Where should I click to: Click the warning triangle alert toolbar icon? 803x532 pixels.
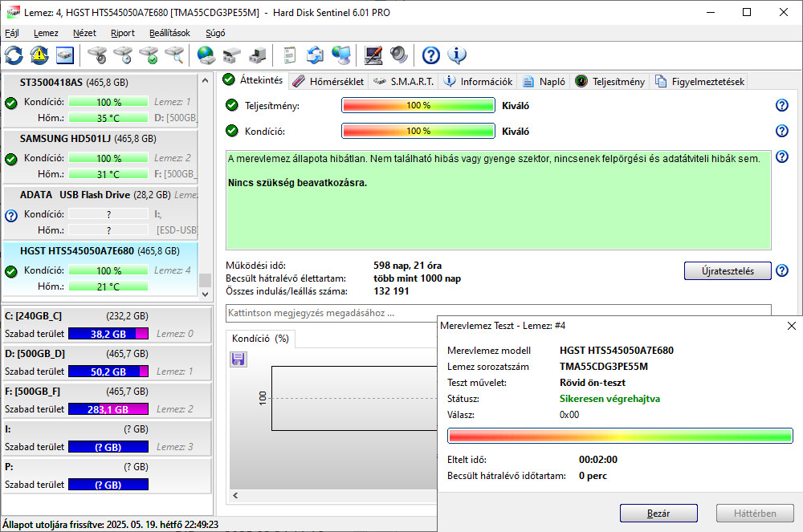tap(39, 55)
